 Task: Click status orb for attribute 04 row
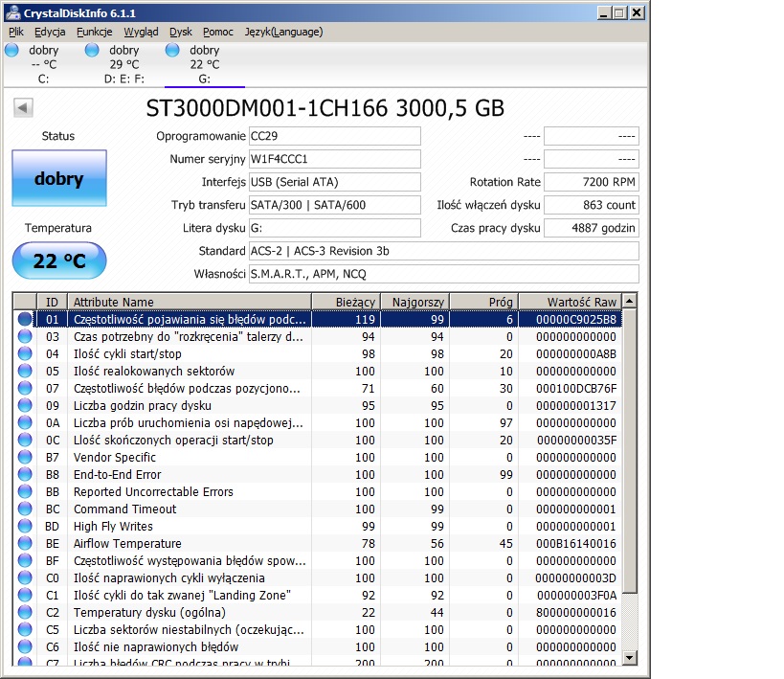pos(25,353)
